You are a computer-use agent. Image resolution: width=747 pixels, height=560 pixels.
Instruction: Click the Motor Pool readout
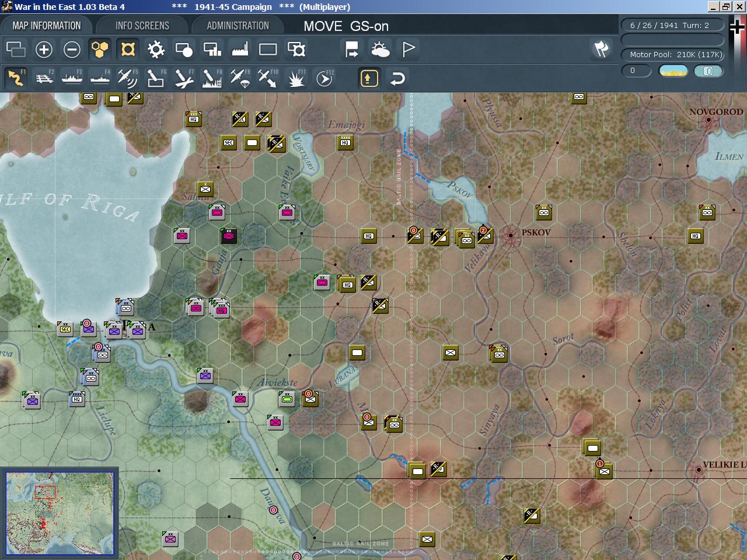pos(672,54)
